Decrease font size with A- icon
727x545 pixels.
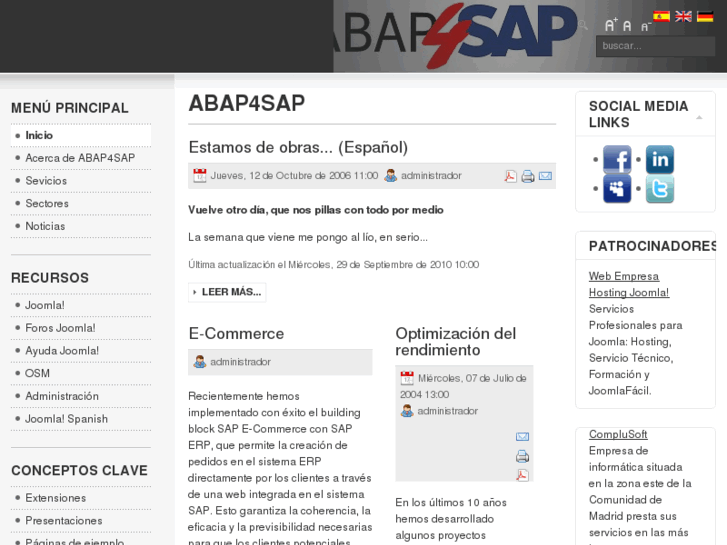[x=646, y=27]
